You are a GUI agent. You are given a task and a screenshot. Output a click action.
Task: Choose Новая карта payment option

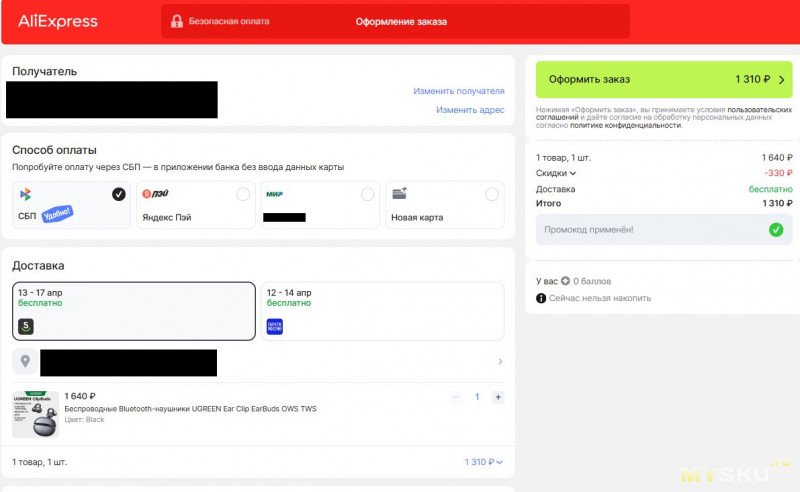[x=444, y=205]
